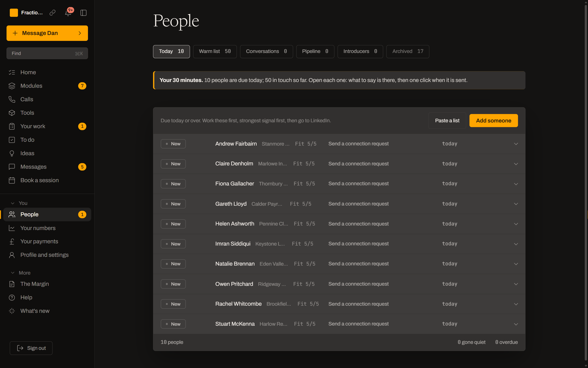588x368 pixels.
Task: Click Gareth Lloyd's Fit 5/5 score
Action: tap(301, 204)
